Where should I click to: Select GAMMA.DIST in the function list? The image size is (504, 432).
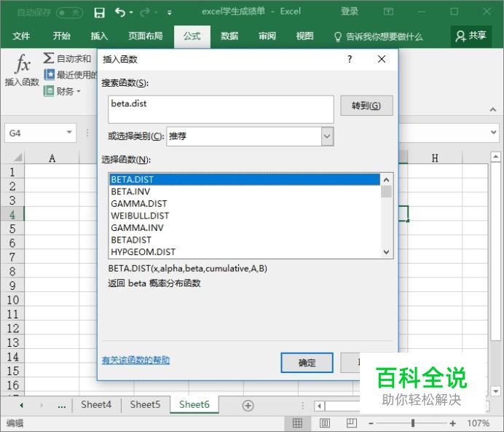(245, 203)
